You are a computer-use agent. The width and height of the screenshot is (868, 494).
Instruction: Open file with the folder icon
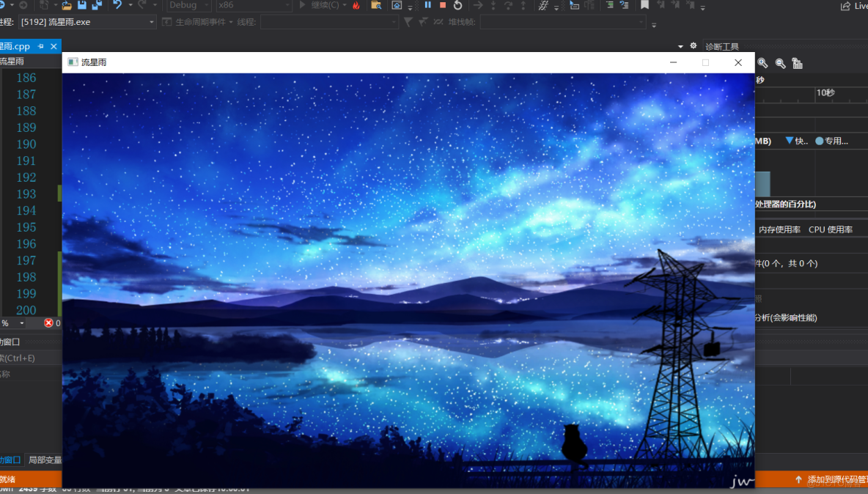67,5
